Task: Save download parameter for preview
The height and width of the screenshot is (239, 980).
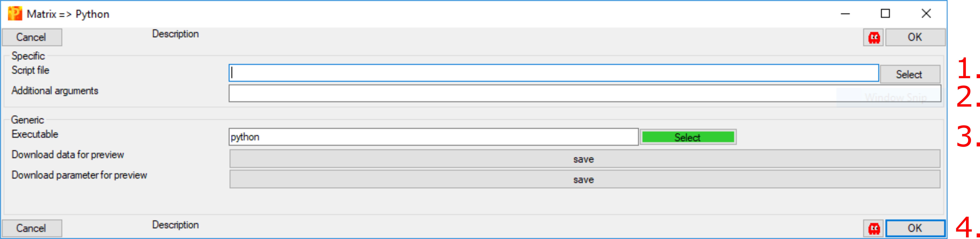Action: [585, 179]
